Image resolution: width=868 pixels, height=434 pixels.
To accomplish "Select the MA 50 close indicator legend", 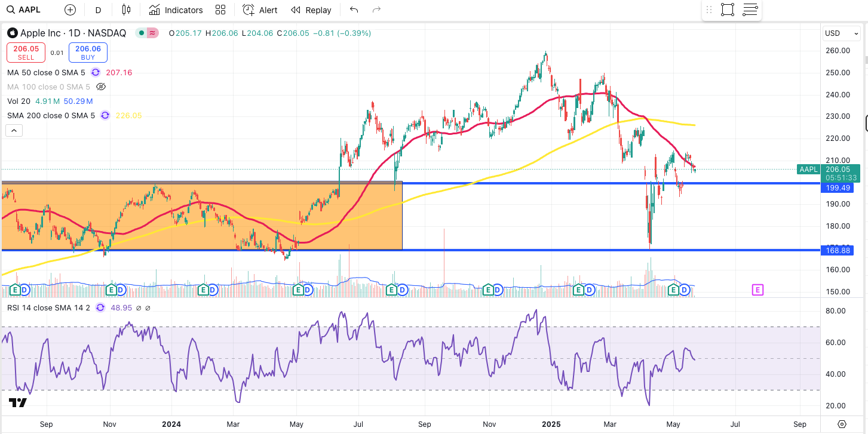I will click(x=47, y=72).
